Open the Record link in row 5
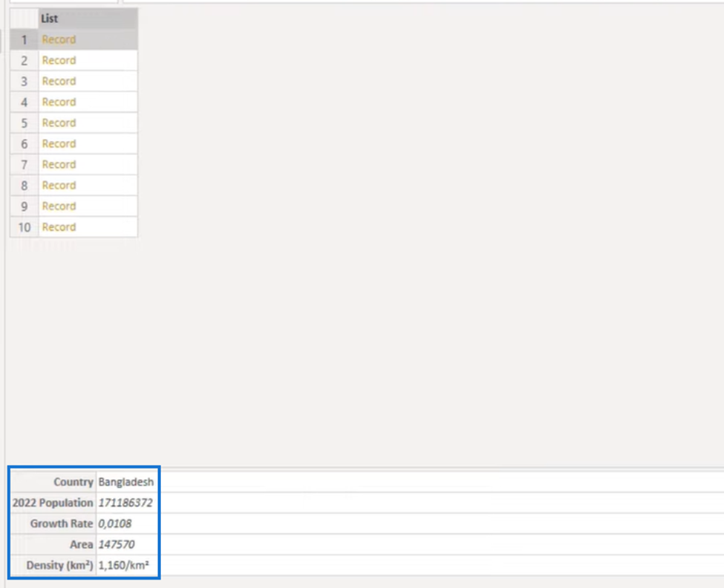 tap(59, 122)
